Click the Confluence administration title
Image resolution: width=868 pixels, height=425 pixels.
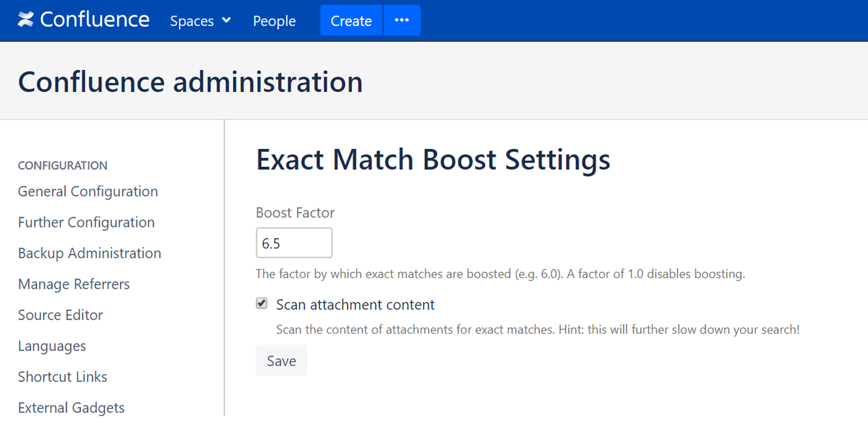coord(191,82)
